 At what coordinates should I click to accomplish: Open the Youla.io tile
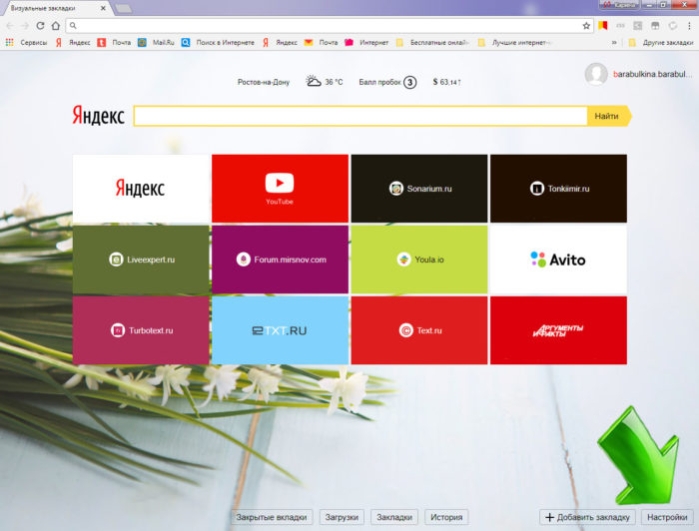tap(419, 259)
